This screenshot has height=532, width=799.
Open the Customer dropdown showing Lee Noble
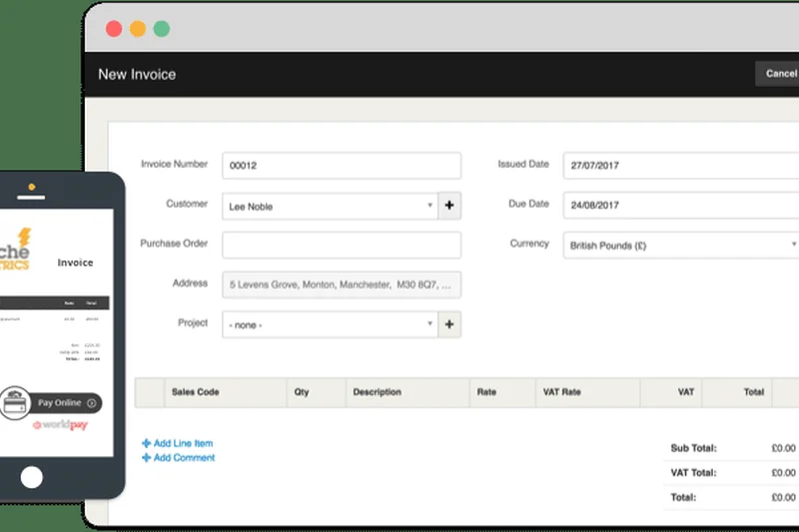(x=330, y=206)
